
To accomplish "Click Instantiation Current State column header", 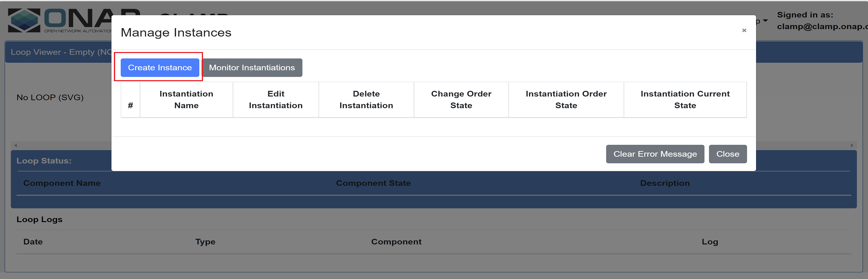I will tap(685, 100).
